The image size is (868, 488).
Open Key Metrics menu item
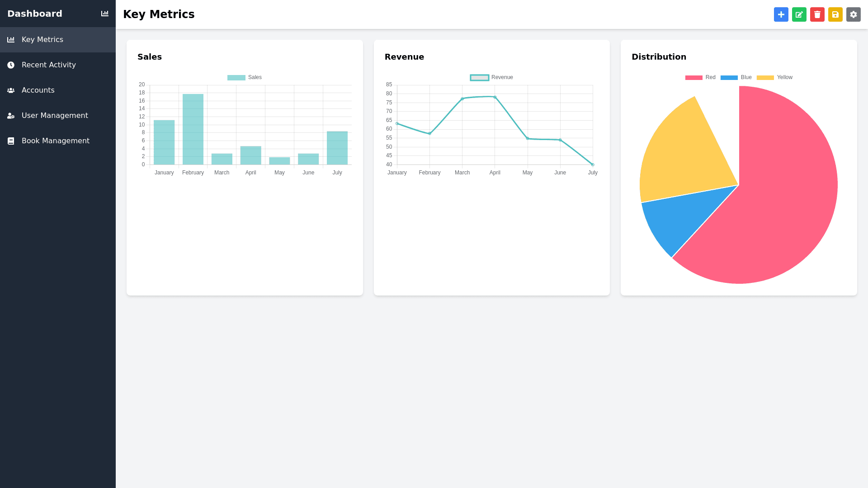(x=42, y=40)
